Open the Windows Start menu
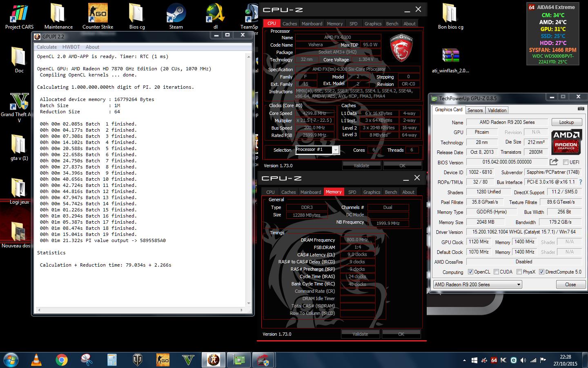 11,360
